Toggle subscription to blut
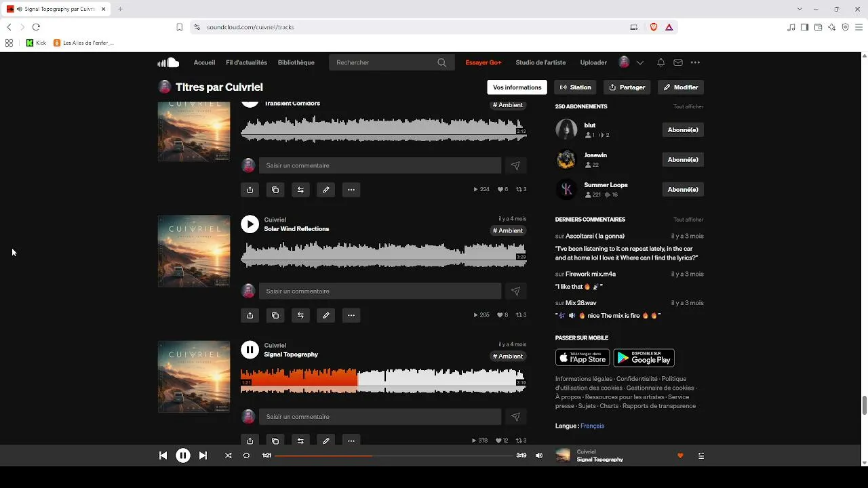This screenshot has width=868, height=488. 683,130
